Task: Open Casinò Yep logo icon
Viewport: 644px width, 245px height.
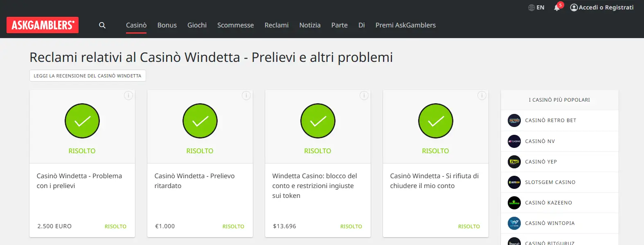Action: 514,162
